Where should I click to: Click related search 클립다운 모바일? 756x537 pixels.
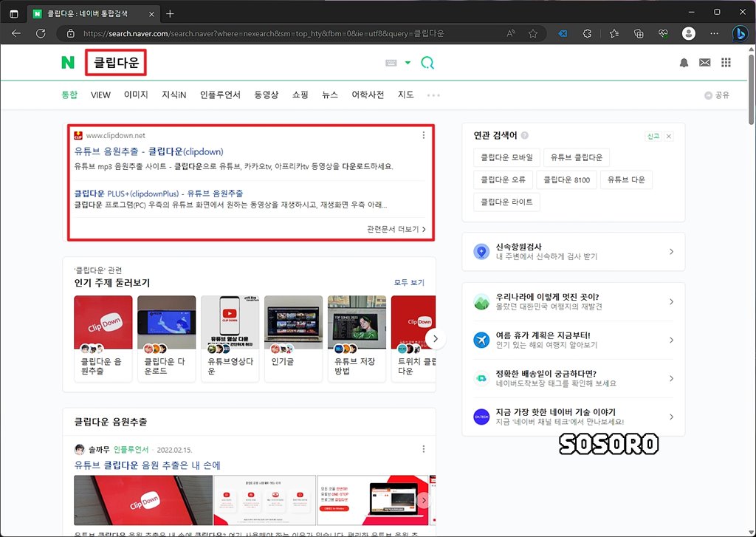point(506,157)
